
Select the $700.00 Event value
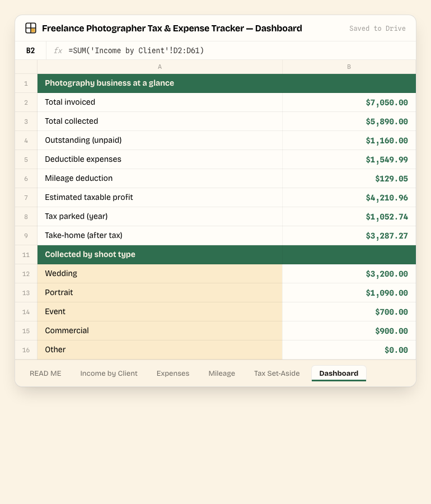click(x=349, y=312)
